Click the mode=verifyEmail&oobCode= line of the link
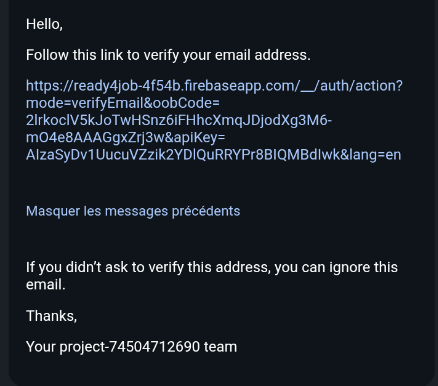The height and width of the screenshot is (386, 438). [123, 103]
